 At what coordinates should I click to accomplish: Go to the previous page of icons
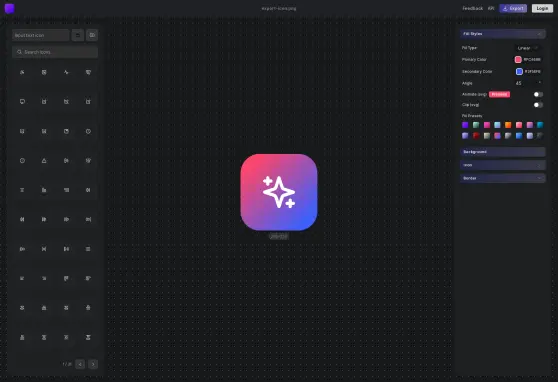(80, 364)
